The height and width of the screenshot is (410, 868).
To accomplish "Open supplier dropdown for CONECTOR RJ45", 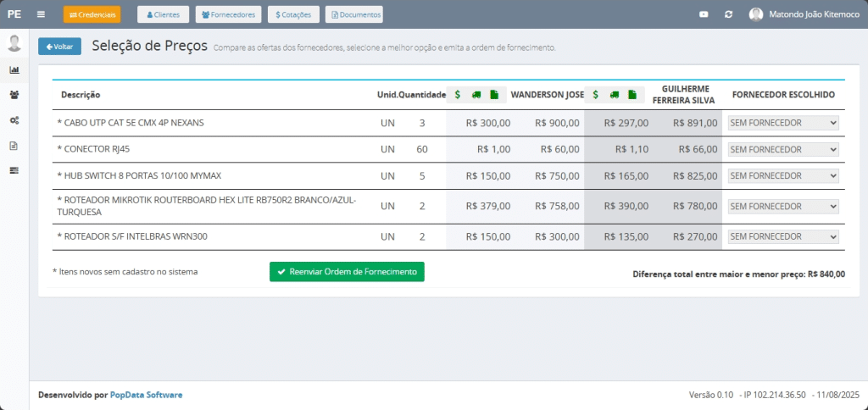I will click(783, 149).
